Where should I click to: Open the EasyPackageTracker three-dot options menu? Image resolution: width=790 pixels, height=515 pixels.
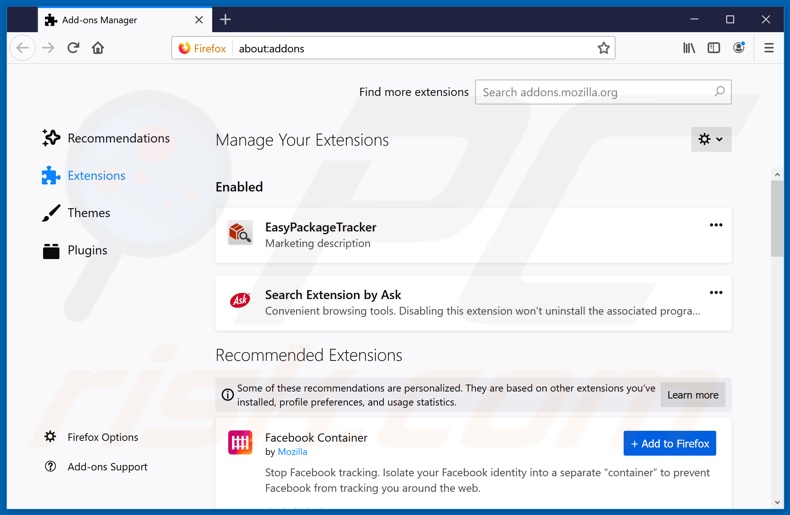click(716, 225)
